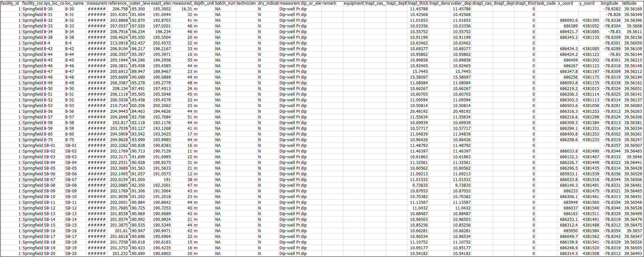Click the loc_name header cell
This screenshot has width=644, height=257.
coord(75,3)
